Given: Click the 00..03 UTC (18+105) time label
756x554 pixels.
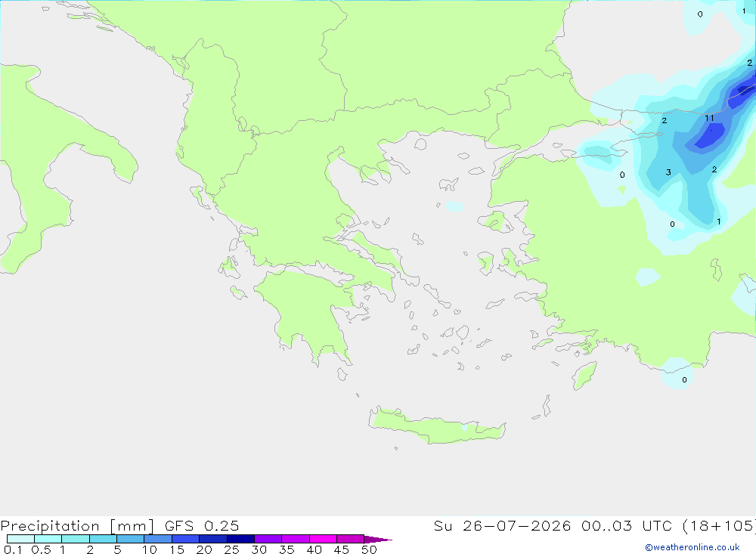Looking at the screenshot, I should pyautogui.click(x=668, y=525).
